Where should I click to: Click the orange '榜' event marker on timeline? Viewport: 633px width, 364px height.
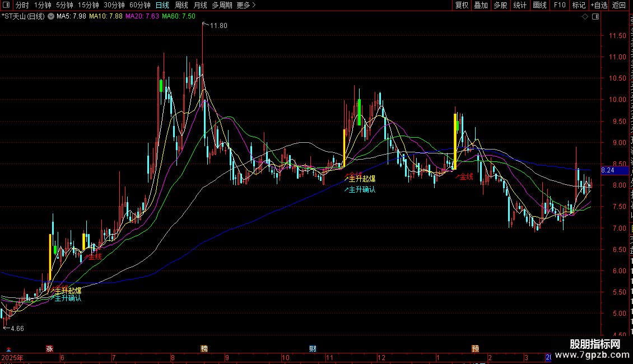coord(204,348)
